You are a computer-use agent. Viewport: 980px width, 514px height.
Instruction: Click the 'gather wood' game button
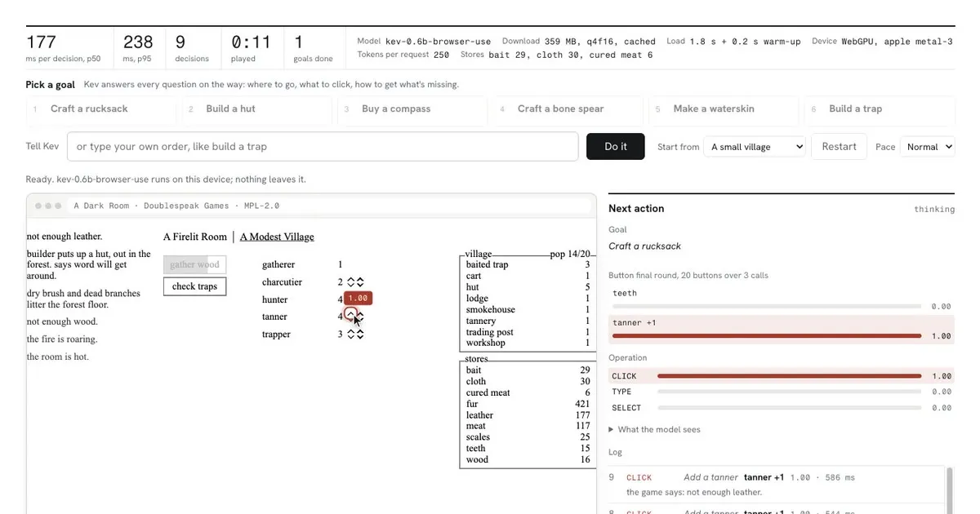coord(194,264)
